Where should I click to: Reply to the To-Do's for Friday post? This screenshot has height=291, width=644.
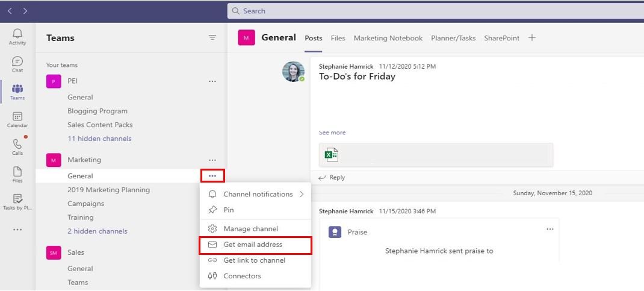tap(332, 178)
